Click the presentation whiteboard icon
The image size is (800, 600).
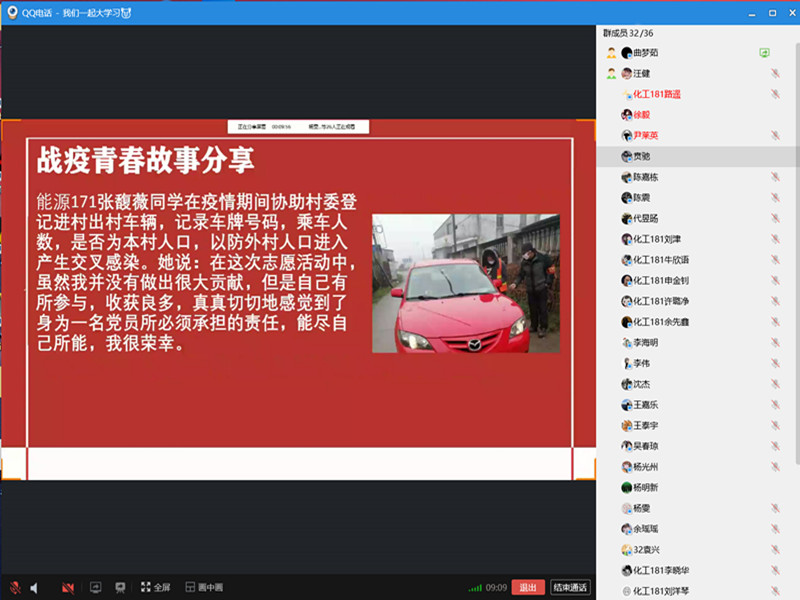120,588
